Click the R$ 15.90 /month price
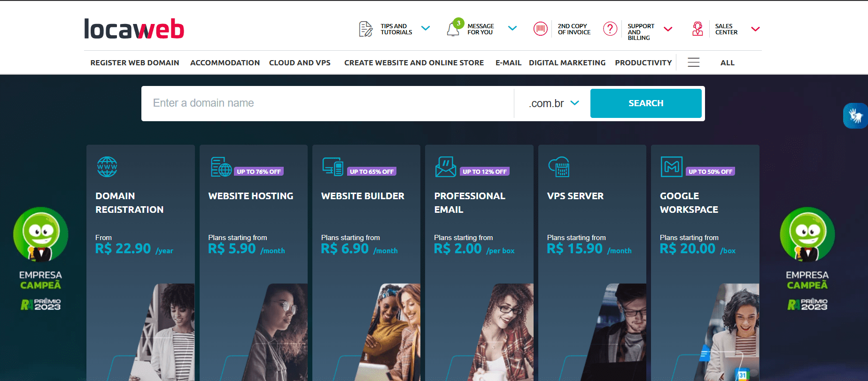The height and width of the screenshot is (381, 868). pos(589,249)
